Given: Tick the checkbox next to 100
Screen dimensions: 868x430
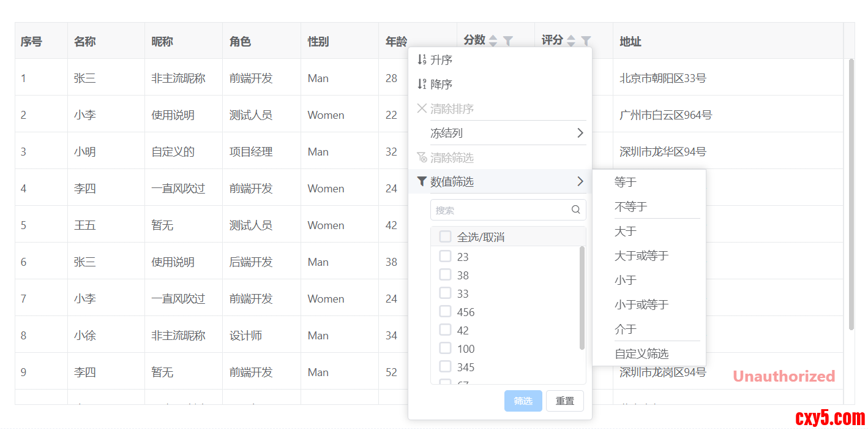Looking at the screenshot, I should [445, 349].
